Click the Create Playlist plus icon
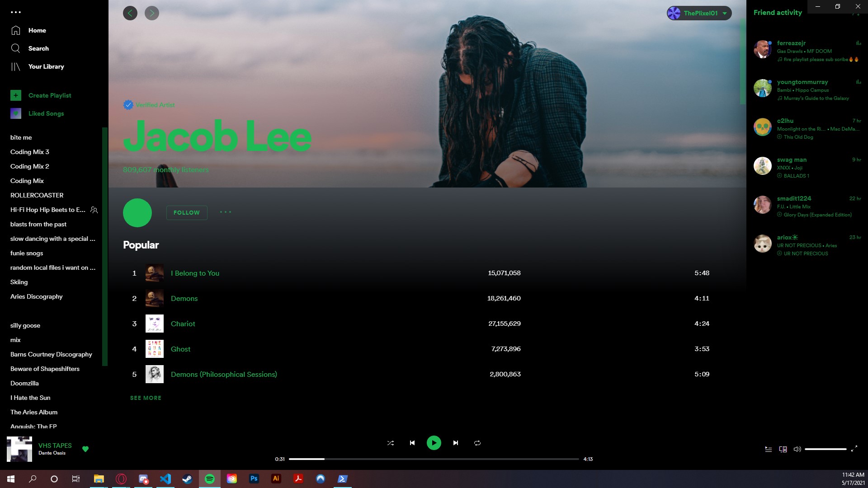 16,95
